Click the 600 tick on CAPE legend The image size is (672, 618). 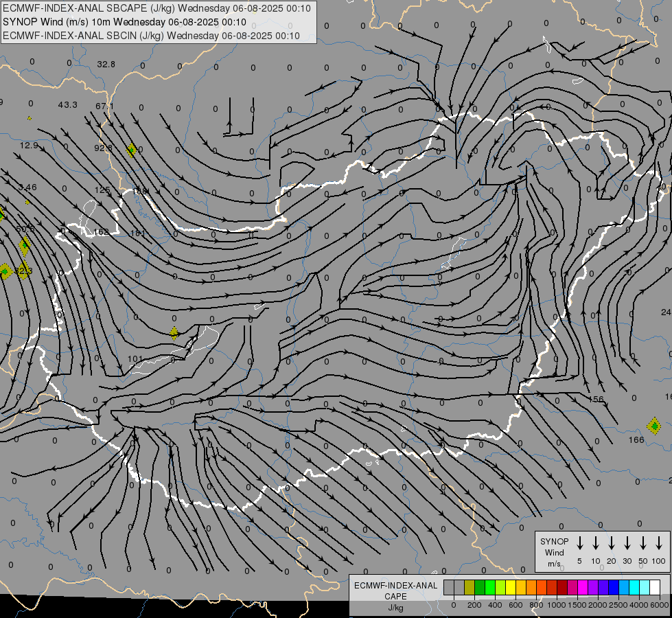pyautogui.click(x=515, y=605)
